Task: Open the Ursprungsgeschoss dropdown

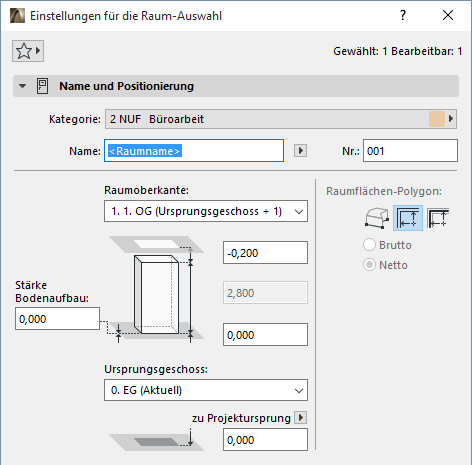Action: click(206, 390)
